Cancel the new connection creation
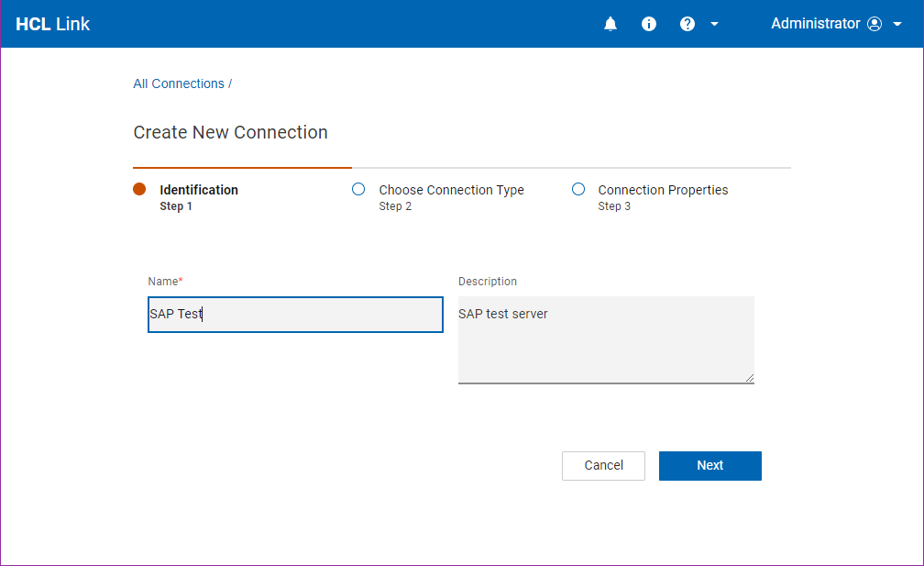Image resolution: width=924 pixels, height=566 pixels. click(603, 465)
